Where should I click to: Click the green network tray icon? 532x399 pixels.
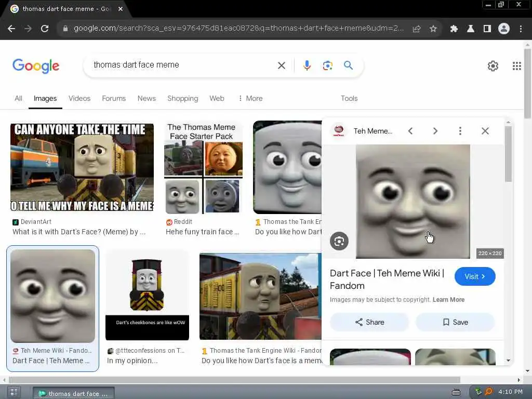(478, 392)
